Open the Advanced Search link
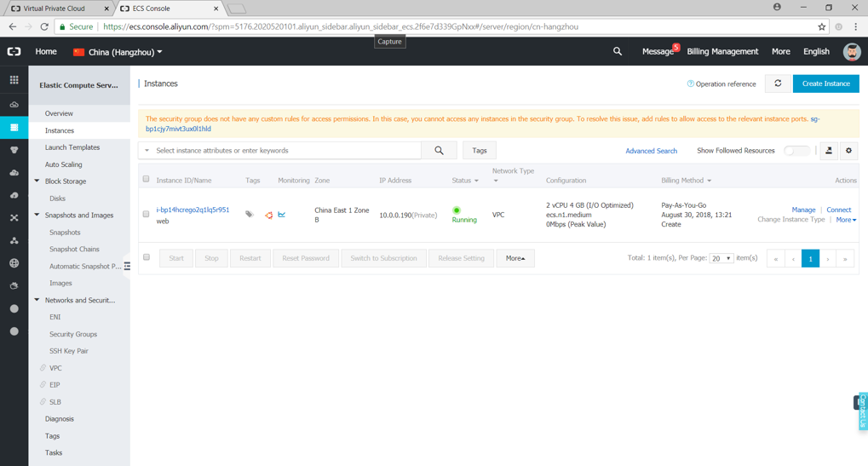The width and height of the screenshot is (868, 466). tap(651, 151)
